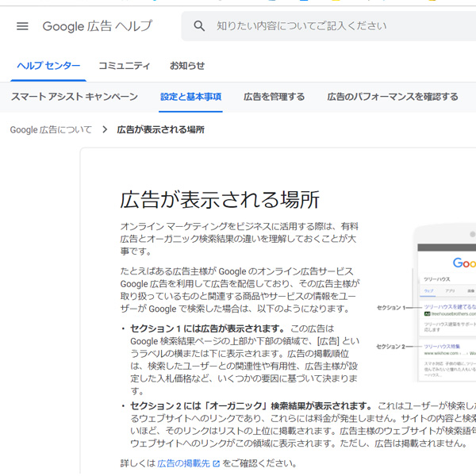
Task: Open 広告を管理する navigation item
Action: pyautogui.click(x=274, y=97)
